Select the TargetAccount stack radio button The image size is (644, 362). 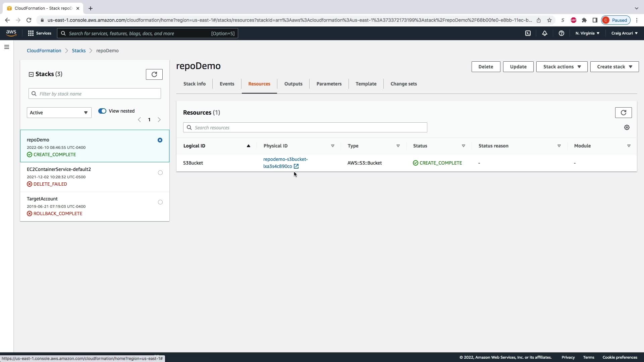pyautogui.click(x=160, y=202)
